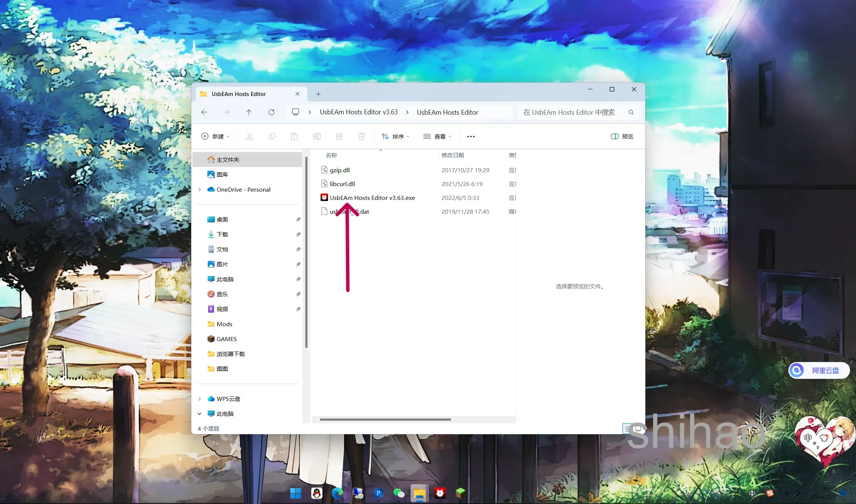Screen dimensions: 856x504
Task: Open the See more ellipsis menu
Action: (x=471, y=136)
